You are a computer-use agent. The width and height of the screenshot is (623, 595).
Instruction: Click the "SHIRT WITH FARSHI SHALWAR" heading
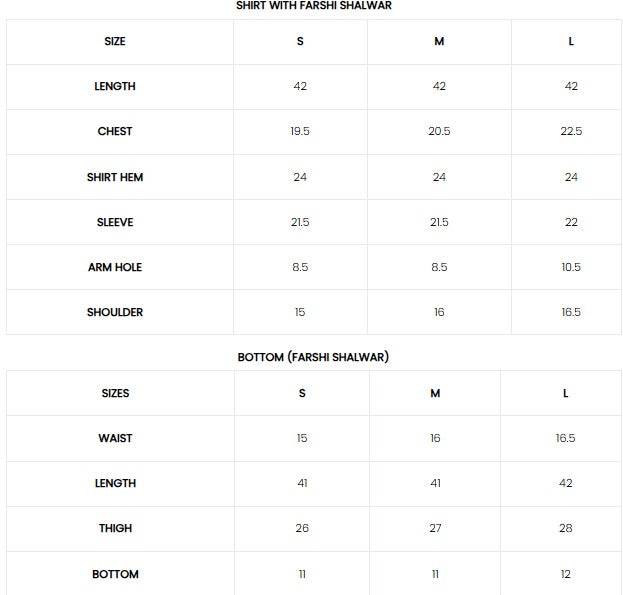[x=313, y=6]
